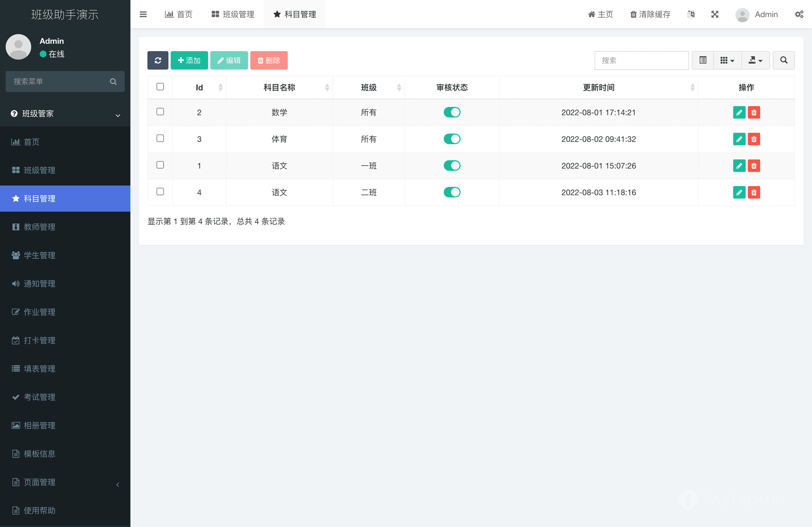Open the settings gears icon at top right
This screenshot has width=812, height=527.
(799, 14)
